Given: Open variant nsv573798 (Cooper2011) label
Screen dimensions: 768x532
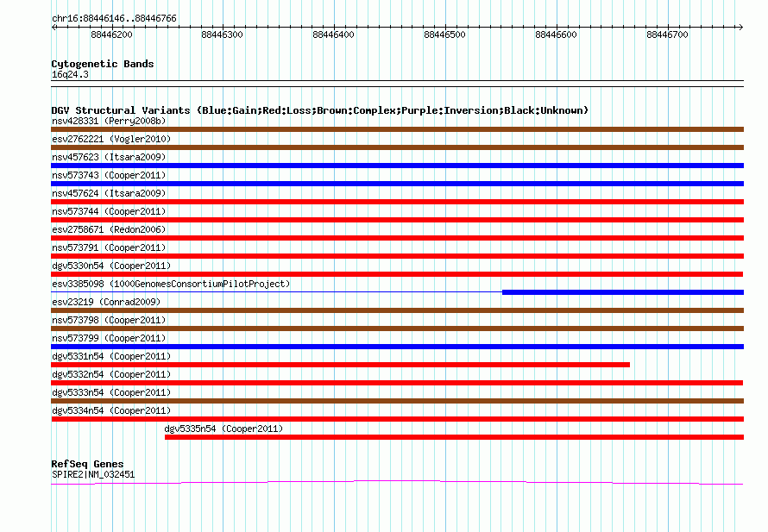Looking at the screenshot, I should tap(109, 320).
